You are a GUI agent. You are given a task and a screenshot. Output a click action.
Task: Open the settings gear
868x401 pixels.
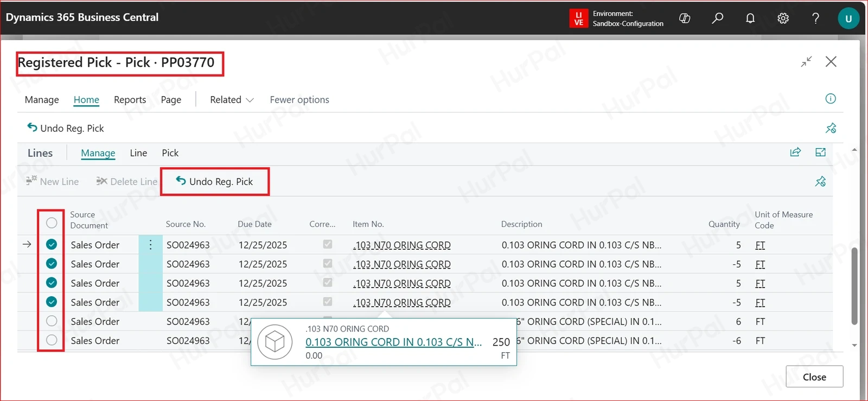tap(783, 18)
